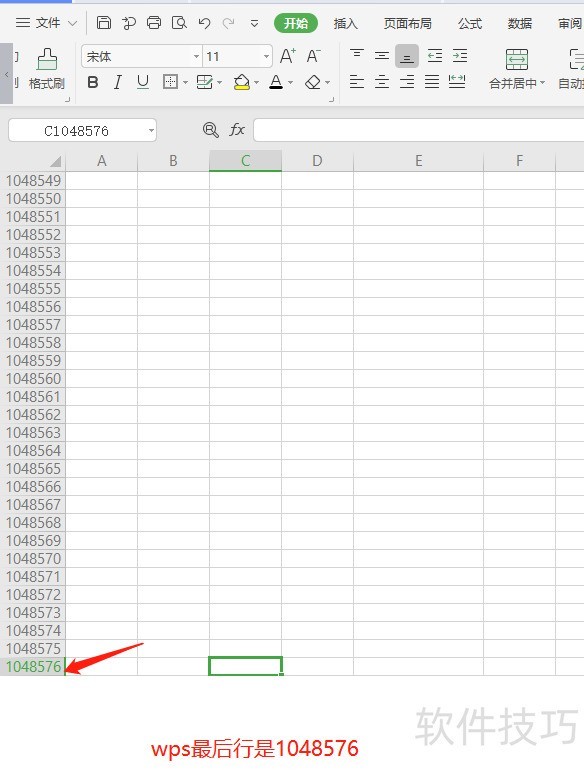Screen dimensions: 584x770
Task: Center text horizontally
Action: [x=382, y=82]
